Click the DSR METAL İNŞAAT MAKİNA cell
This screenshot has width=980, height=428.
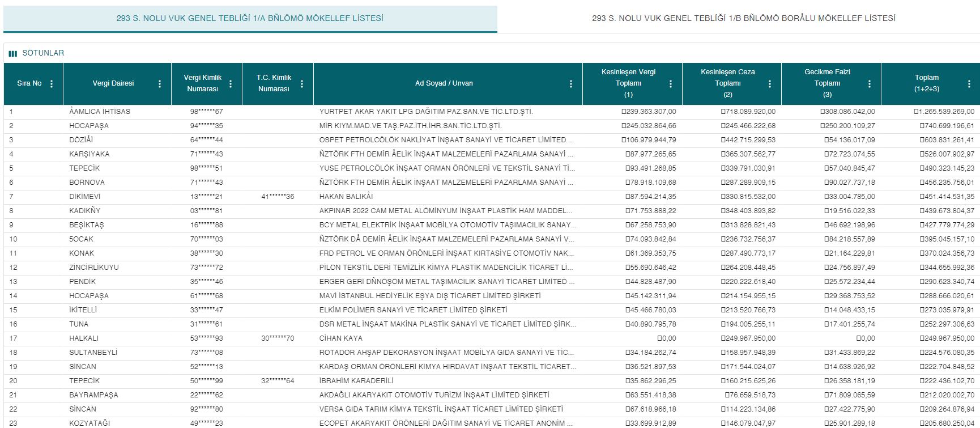coord(448,324)
